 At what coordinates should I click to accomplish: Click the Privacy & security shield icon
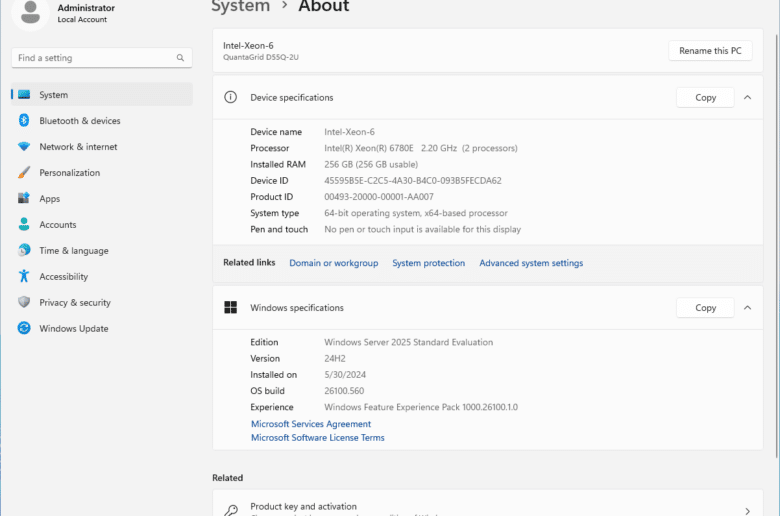[x=24, y=302]
